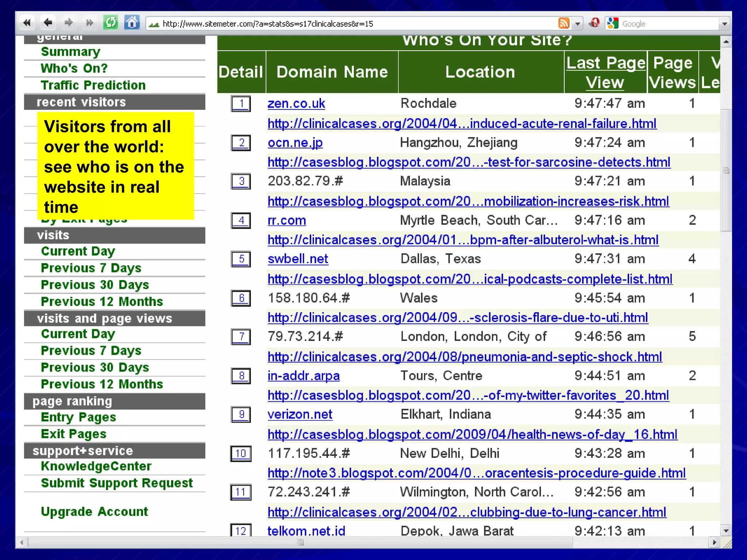Click the fast-forward double-arrow button
Image resolution: width=747 pixels, height=560 pixels.
coord(89,23)
